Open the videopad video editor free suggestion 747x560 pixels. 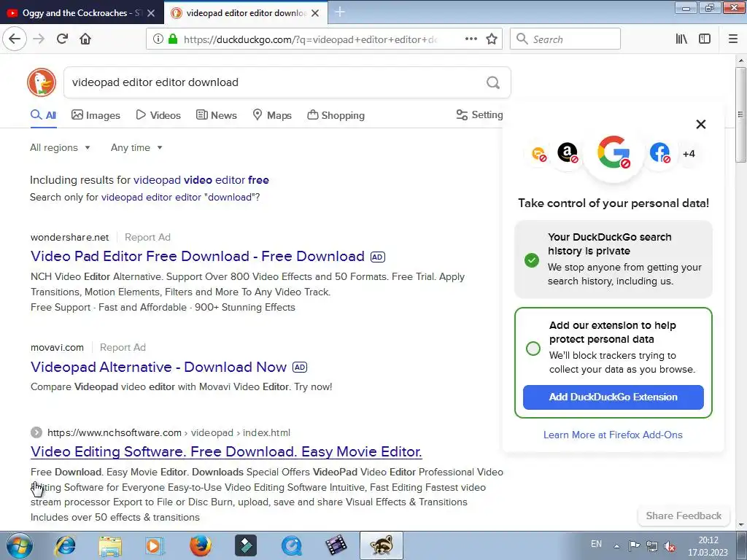pos(201,180)
